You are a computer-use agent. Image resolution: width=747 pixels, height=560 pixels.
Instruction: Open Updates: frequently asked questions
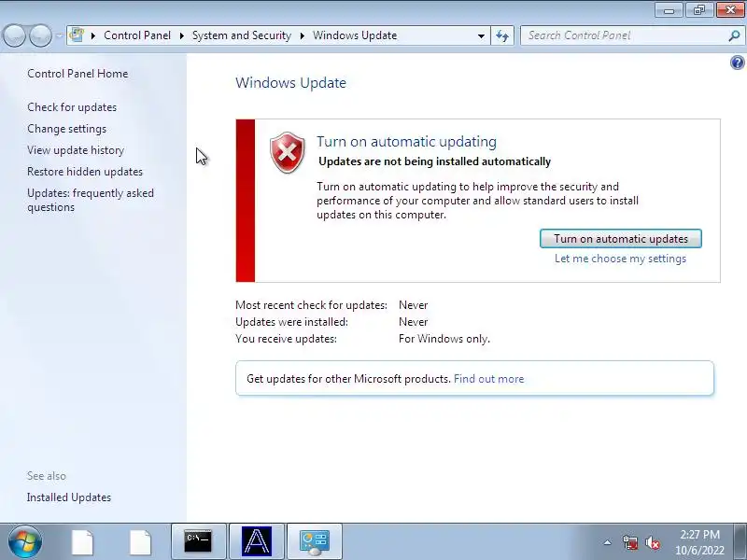[x=91, y=200]
